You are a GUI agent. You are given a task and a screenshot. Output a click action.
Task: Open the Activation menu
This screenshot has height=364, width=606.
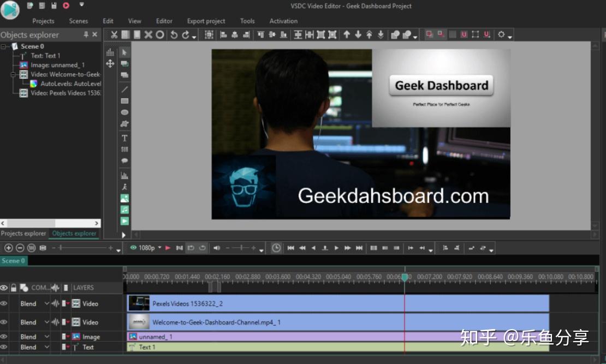284,21
